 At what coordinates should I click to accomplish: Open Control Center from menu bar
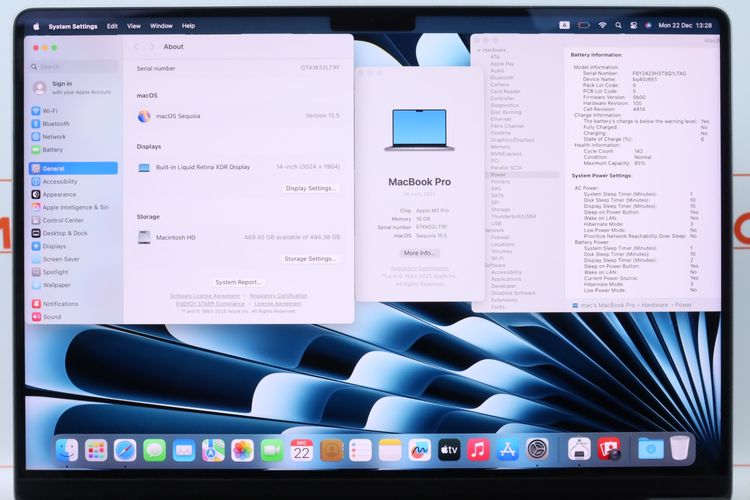coord(633,25)
